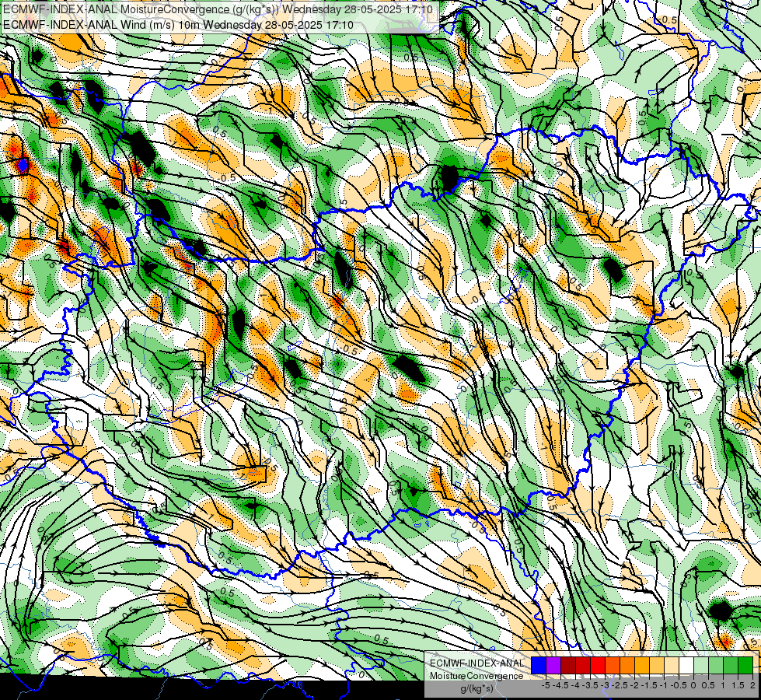This screenshot has height=700, width=761.
Task: Click the -3.5 legend tick value
Action: coord(590,685)
